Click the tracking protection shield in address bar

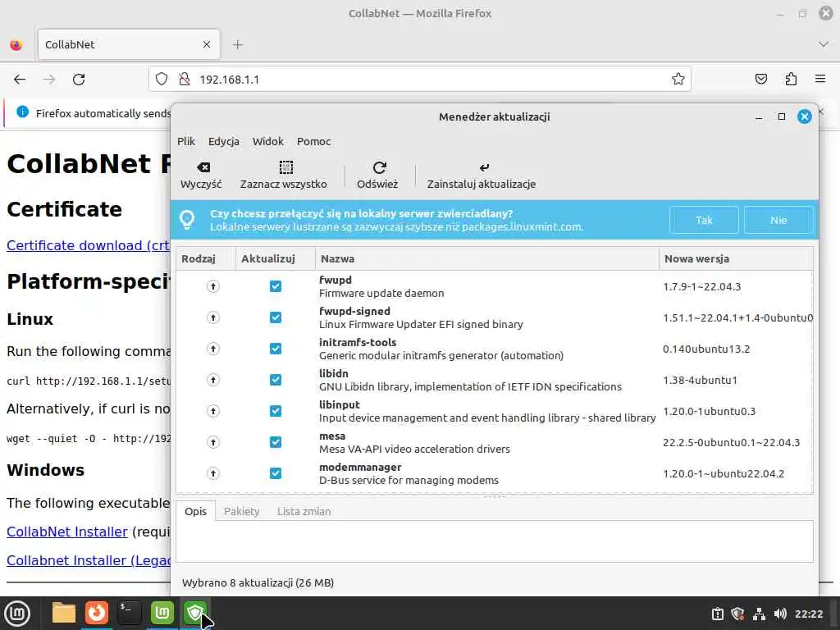[x=162, y=80]
